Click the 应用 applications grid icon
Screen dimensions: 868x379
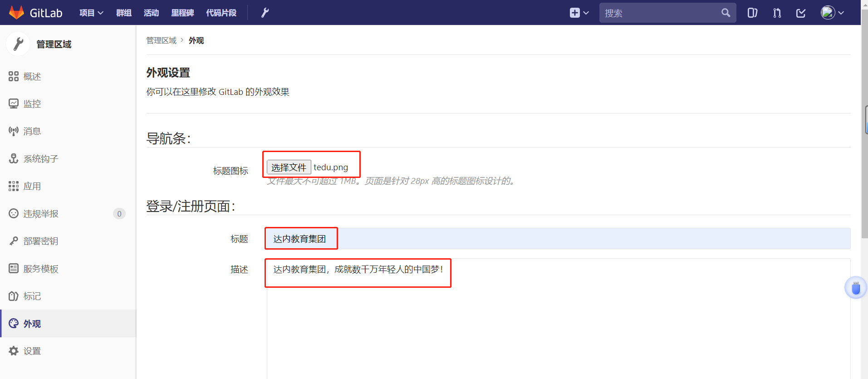pyautogui.click(x=14, y=186)
